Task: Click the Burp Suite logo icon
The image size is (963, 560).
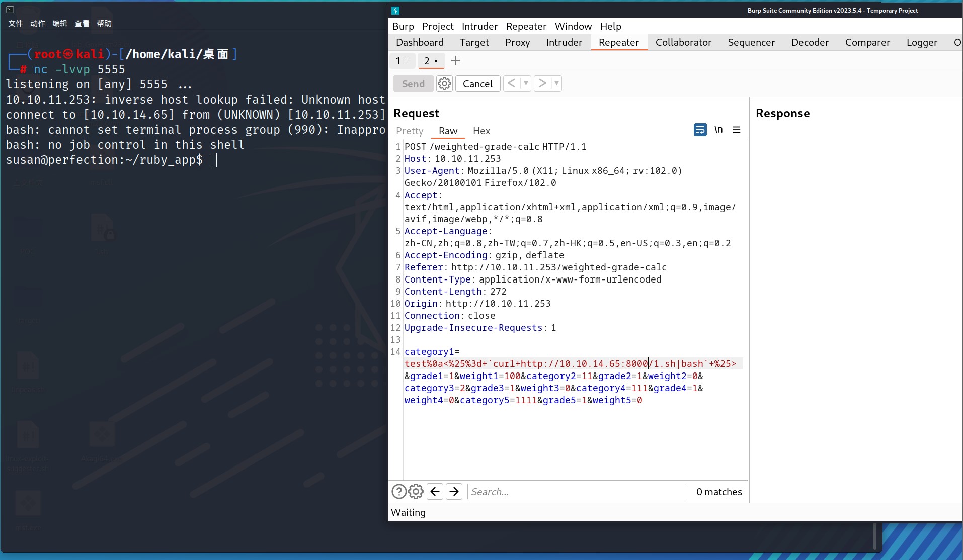Action: [395, 11]
